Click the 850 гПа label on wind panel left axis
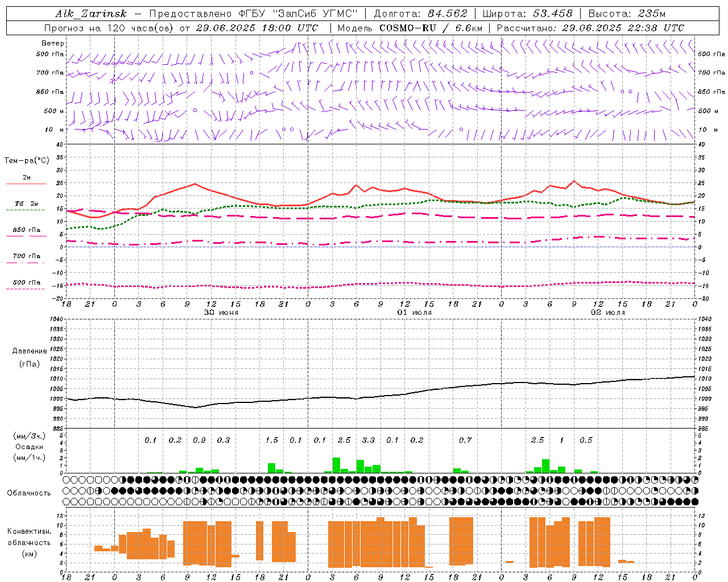 50,92
